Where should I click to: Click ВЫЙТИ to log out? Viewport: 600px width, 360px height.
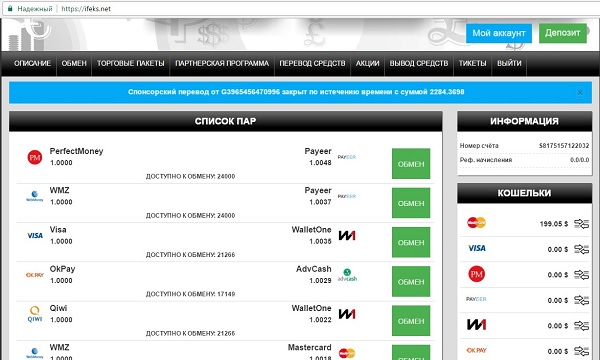coord(509,64)
